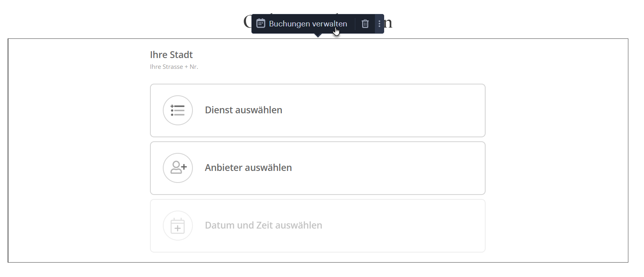Viewport: 644px width, 277px height.
Task: Click the visible letter "C" of the page title
Action: (x=247, y=22)
